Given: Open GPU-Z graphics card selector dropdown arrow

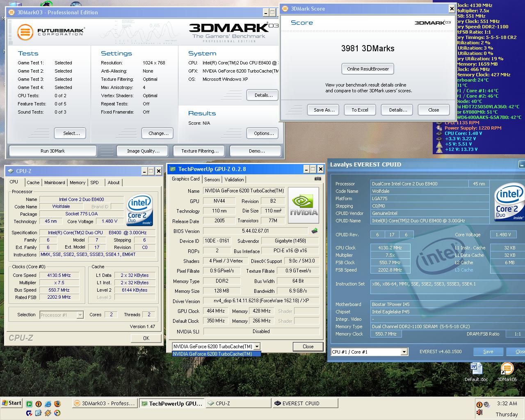Looking at the screenshot, I should tap(257, 346).
